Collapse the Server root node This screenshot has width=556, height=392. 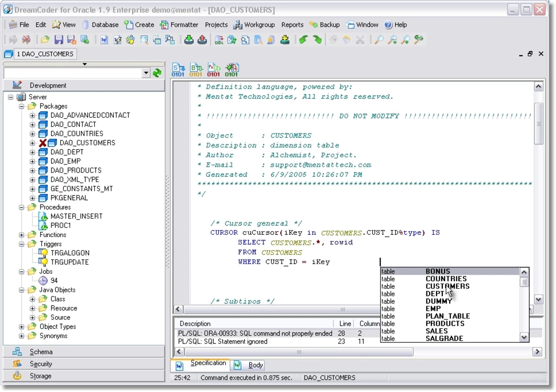(11, 97)
